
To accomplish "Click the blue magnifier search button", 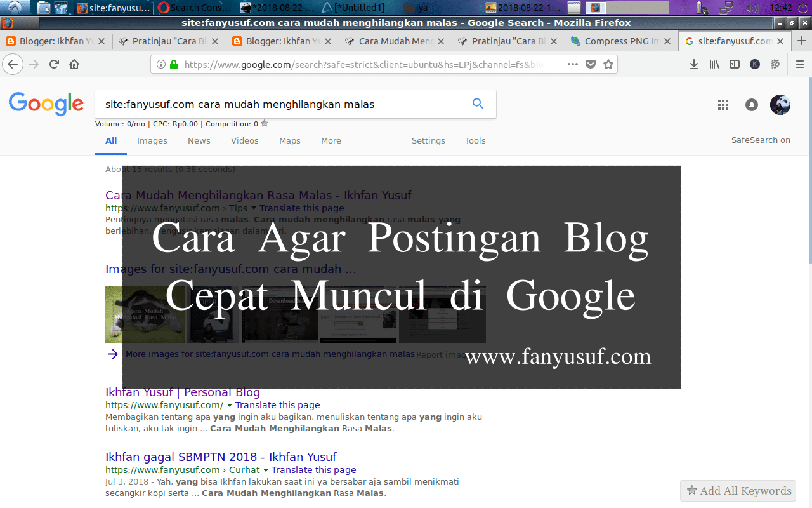I will click(478, 104).
